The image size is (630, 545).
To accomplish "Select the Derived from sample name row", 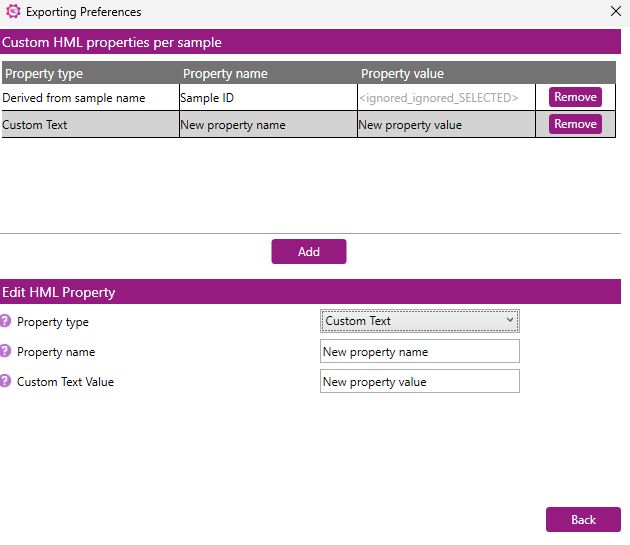I will pos(309,98).
